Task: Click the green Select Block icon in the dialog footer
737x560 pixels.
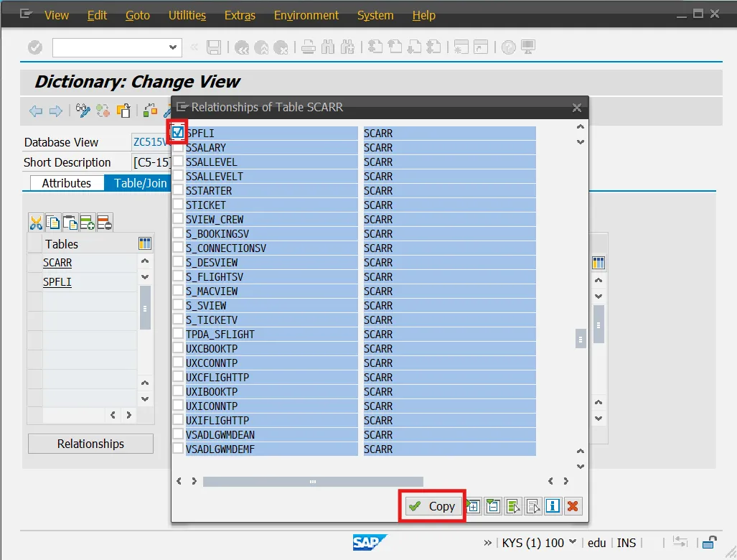Action: coord(513,506)
